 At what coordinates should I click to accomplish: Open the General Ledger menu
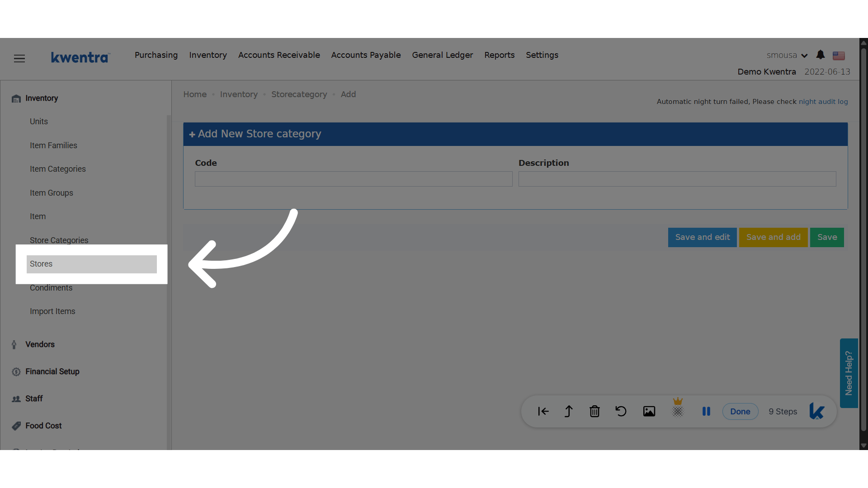tap(442, 55)
